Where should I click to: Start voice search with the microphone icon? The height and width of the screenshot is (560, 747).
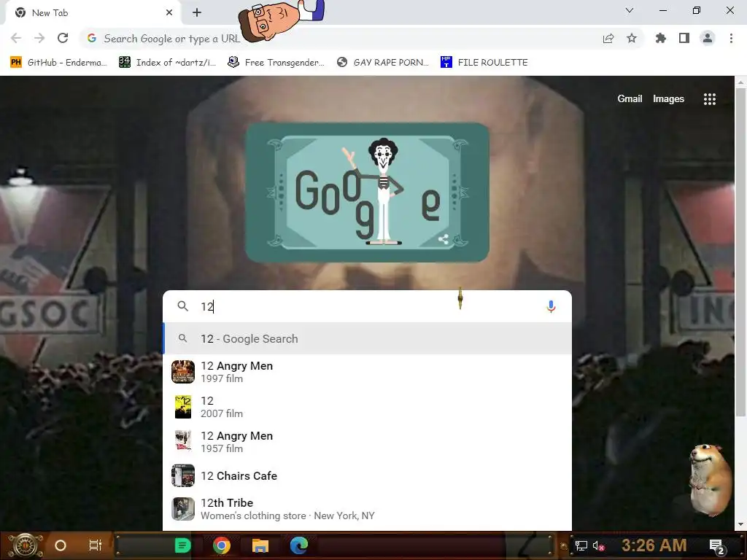551,306
